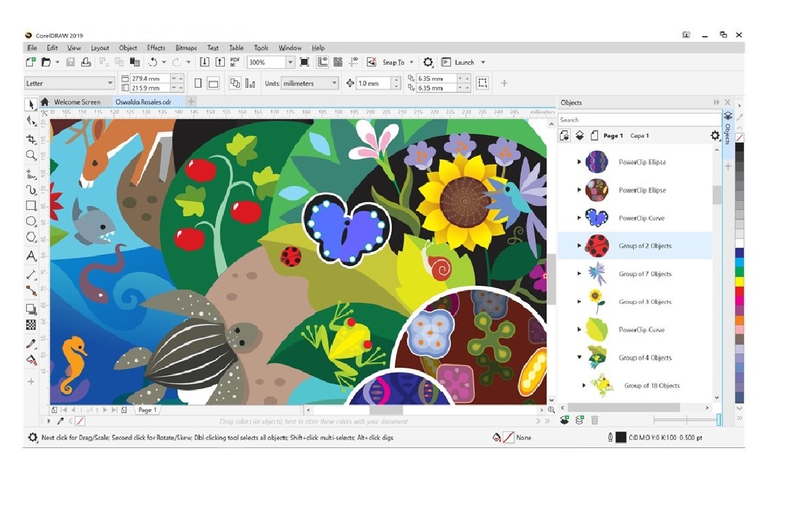Collapse the Group of 4 Objects
The height and width of the screenshot is (523, 812).
[579, 357]
